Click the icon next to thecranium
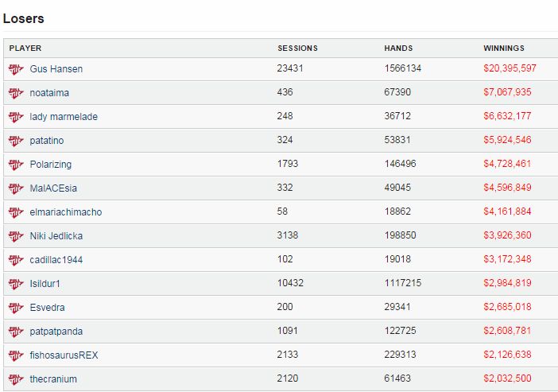Image resolution: width=558 pixels, height=392 pixels. click(16, 379)
